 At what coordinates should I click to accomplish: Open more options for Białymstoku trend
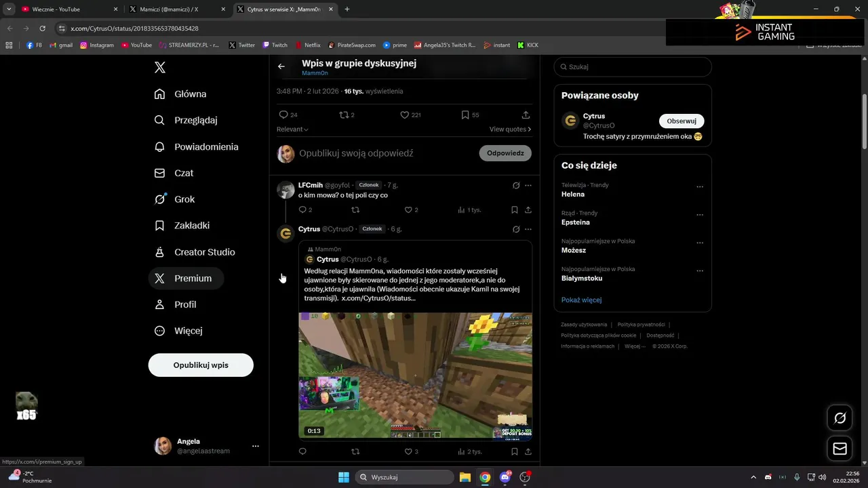[700, 271]
